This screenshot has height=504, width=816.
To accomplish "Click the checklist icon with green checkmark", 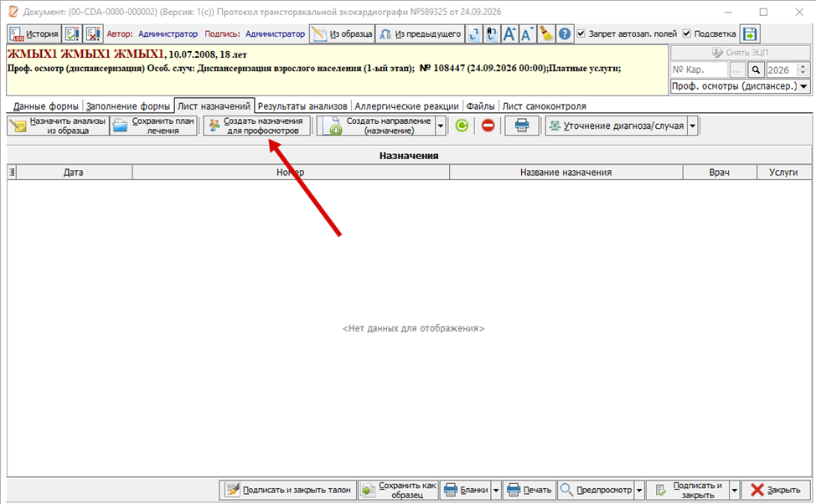I will (x=72, y=34).
